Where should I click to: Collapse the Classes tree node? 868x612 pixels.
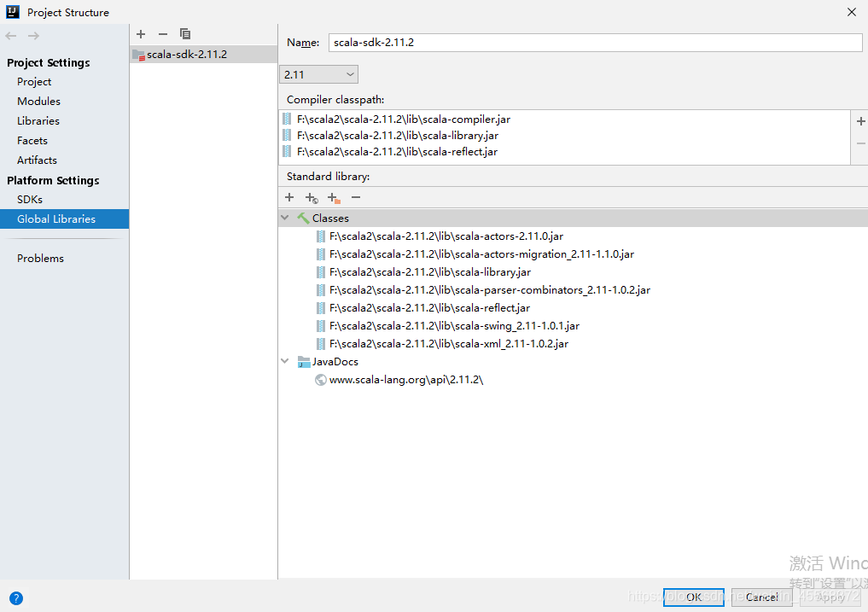pos(284,218)
